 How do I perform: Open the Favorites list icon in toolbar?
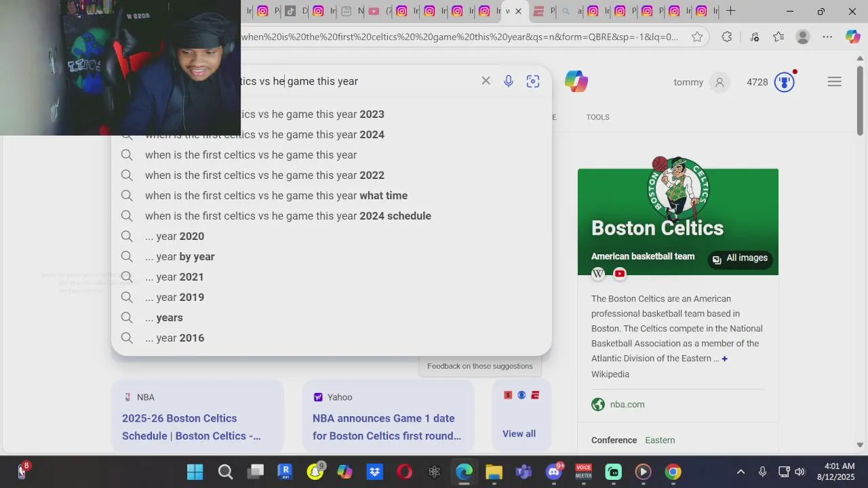(x=778, y=37)
